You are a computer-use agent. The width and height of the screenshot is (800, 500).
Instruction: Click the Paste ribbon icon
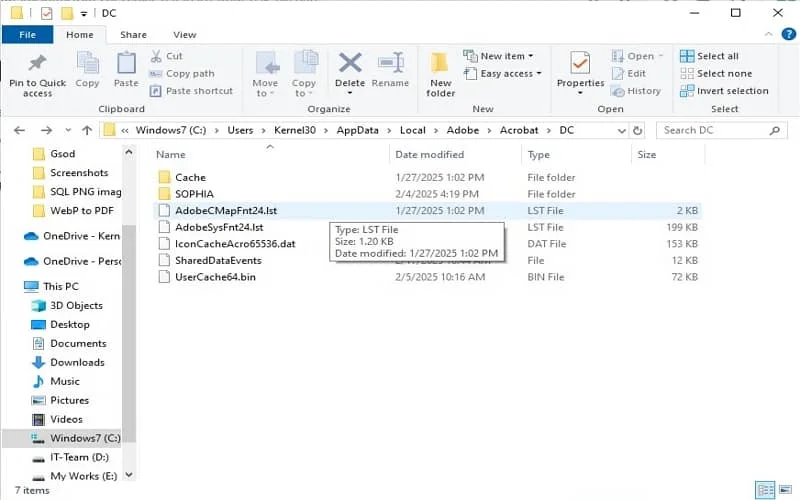click(126, 63)
